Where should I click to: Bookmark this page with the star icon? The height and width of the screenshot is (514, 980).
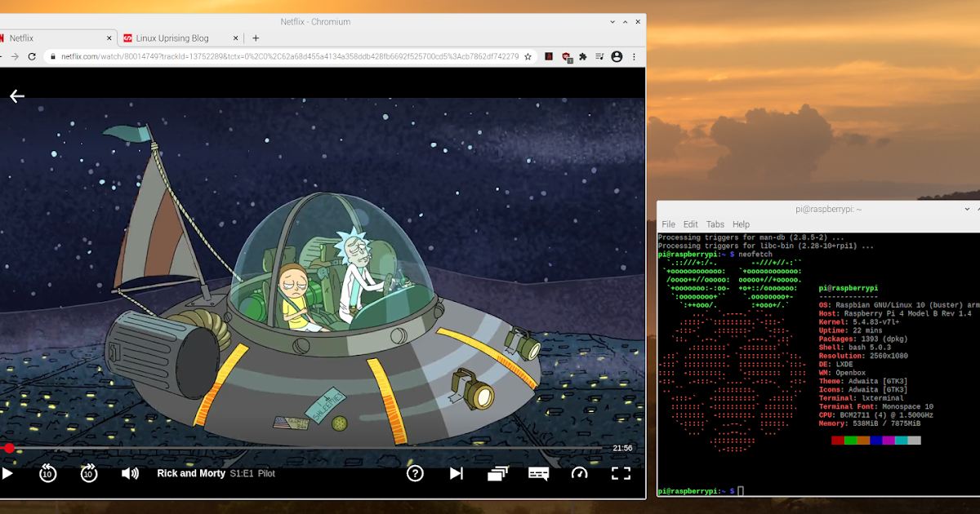click(528, 56)
